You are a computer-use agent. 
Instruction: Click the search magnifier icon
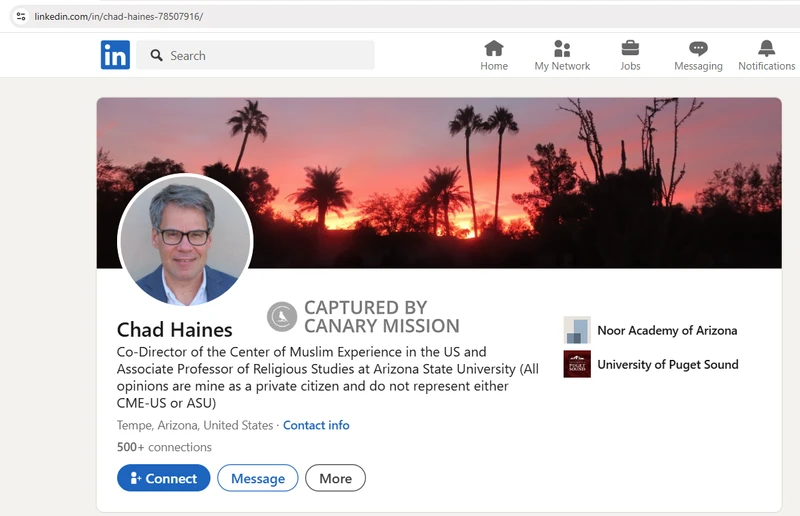click(157, 55)
